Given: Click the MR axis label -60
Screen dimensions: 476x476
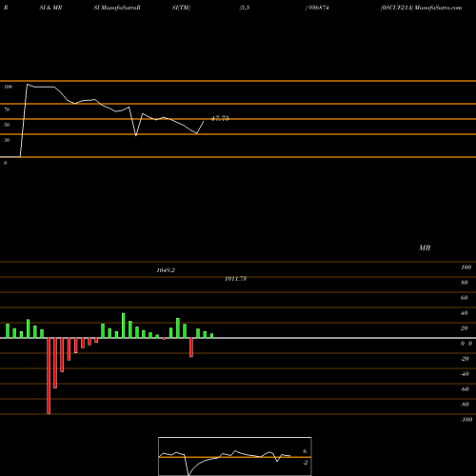Looking at the screenshot, I should pos(465,389).
